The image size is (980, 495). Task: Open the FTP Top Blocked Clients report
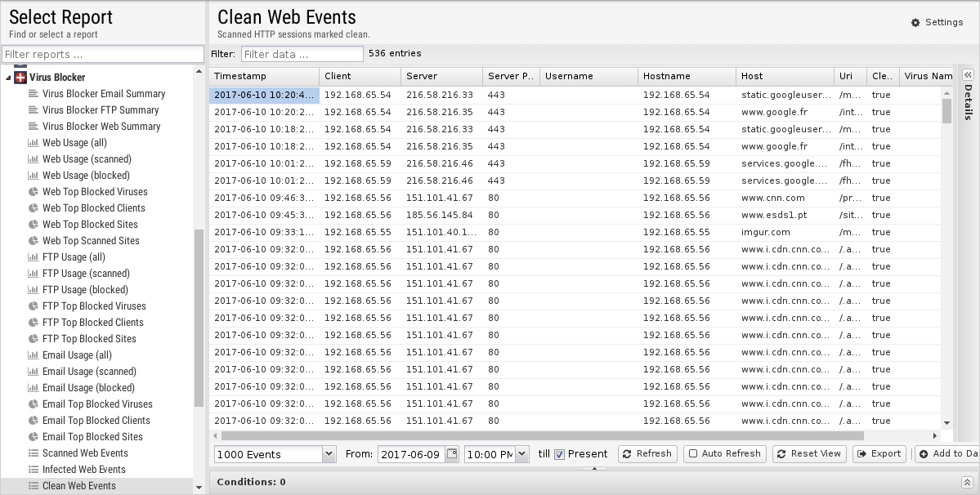92,322
